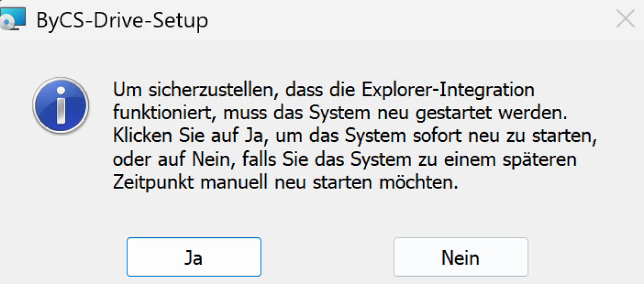Click the ByCS-Drive-Setup installer icon in title bar
Image resolution: width=644 pixels, height=284 pixels.
point(12,20)
